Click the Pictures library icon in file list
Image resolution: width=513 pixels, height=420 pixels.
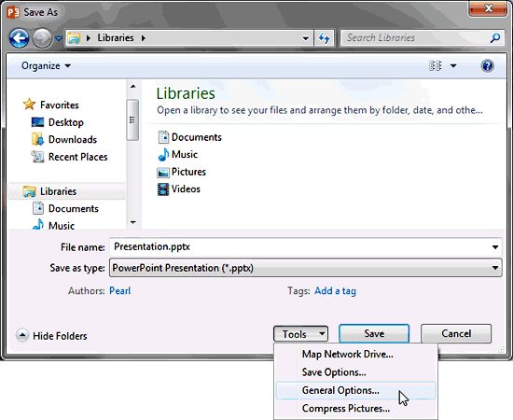163,172
